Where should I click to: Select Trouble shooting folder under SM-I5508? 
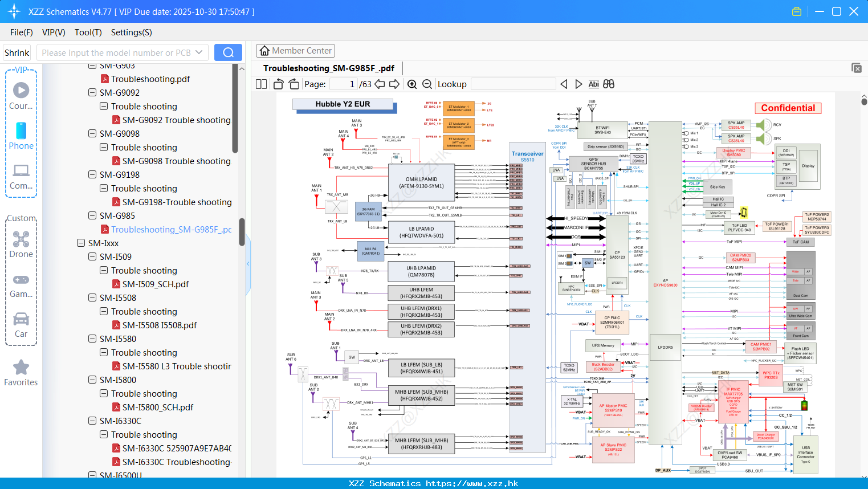pos(144,311)
